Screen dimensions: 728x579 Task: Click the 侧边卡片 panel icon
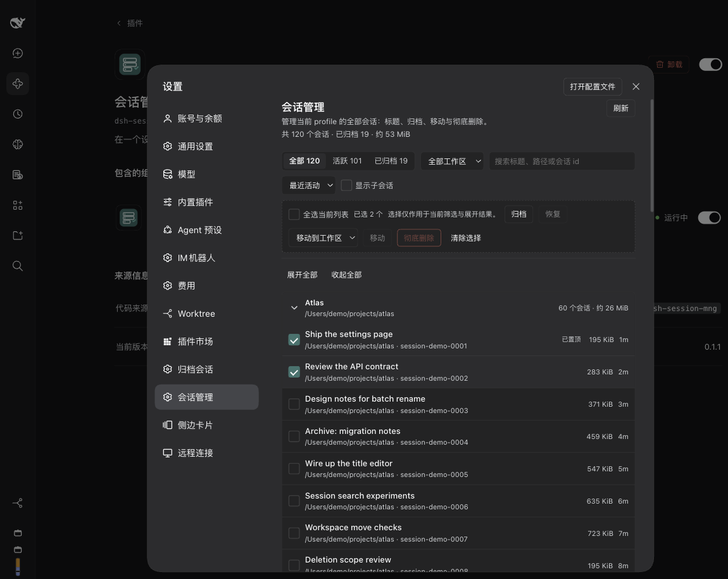[168, 425]
